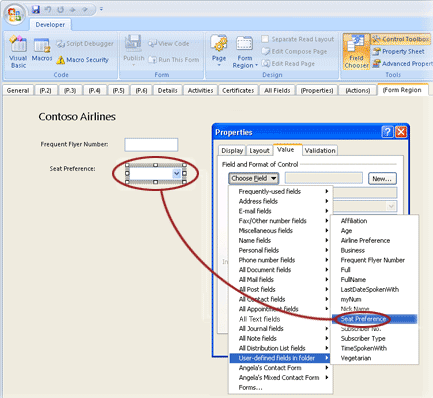The image size is (433, 398).
Task: Click the Properties dialog help button
Action: [x=387, y=132]
